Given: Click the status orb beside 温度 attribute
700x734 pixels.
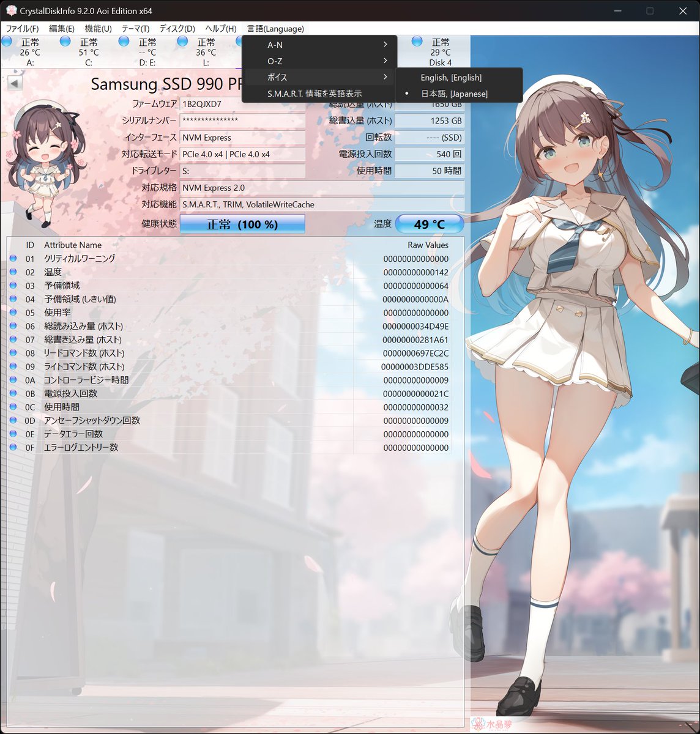Looking at the screenshot, I should [x=13, y=272].
